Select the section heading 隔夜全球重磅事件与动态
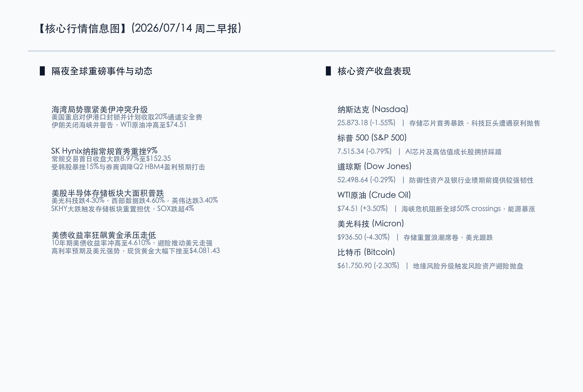This screenshot has width=583, height=392. click(102, 71)
